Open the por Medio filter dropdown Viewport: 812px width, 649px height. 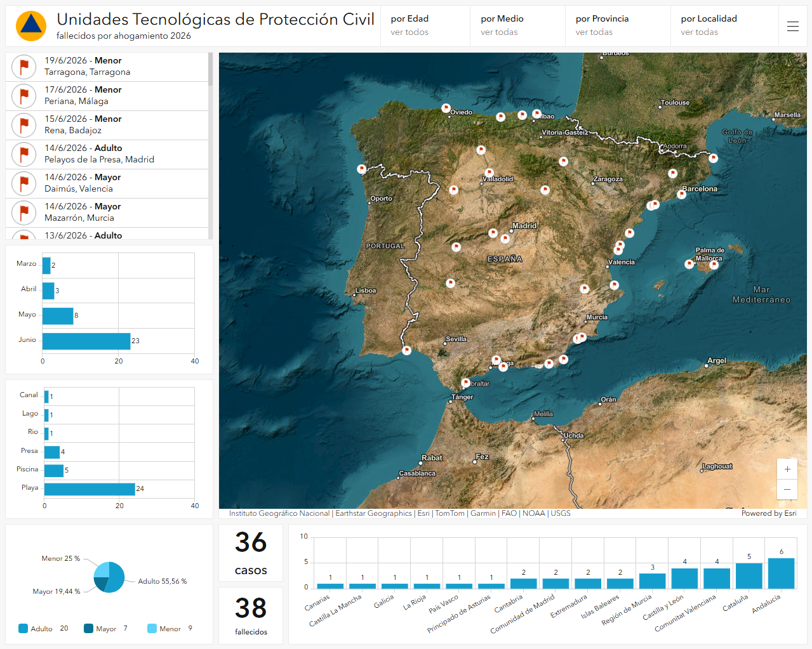[517, 26]
